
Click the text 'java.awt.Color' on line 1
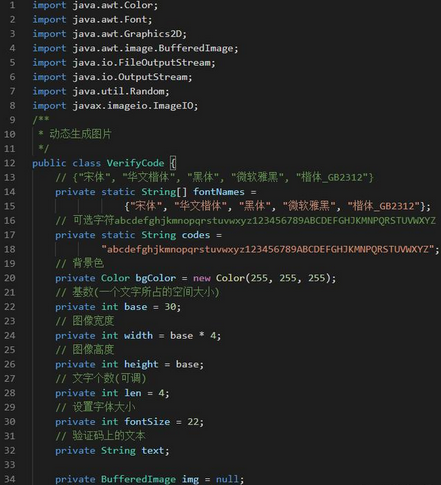coord(113,5)
